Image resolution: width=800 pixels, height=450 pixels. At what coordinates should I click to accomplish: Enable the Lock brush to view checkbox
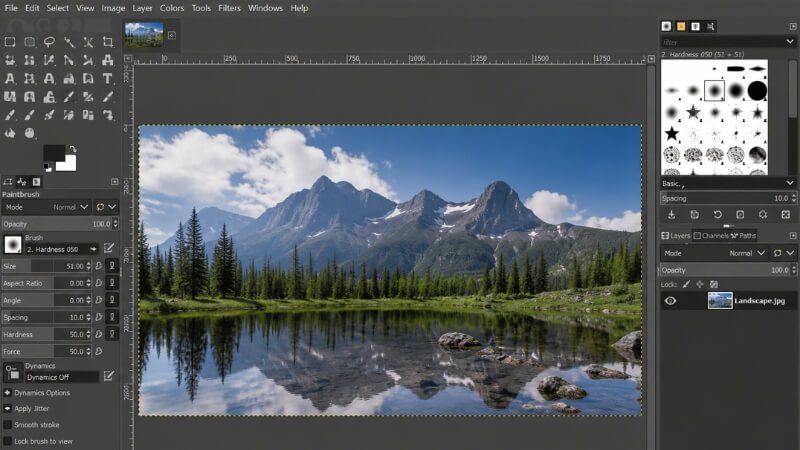[7, 441]
